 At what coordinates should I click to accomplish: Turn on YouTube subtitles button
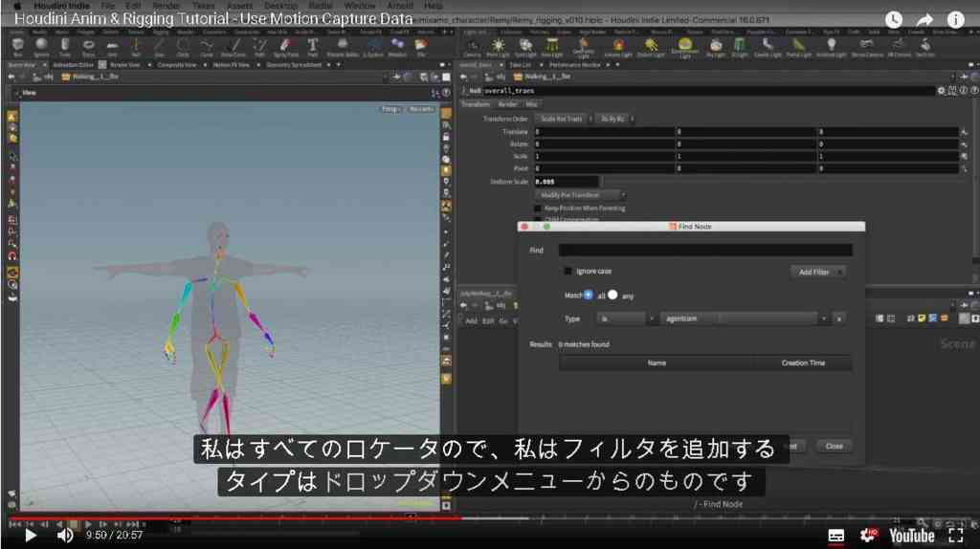(835, 536)
